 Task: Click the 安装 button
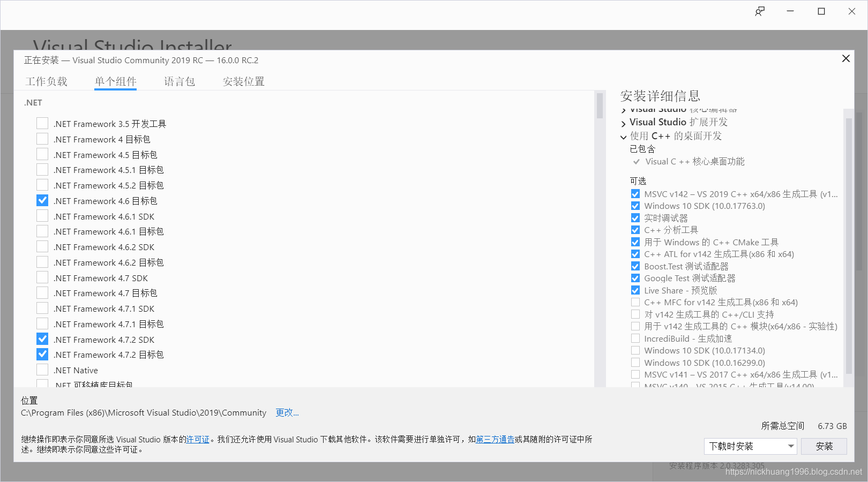pos(824,446)
